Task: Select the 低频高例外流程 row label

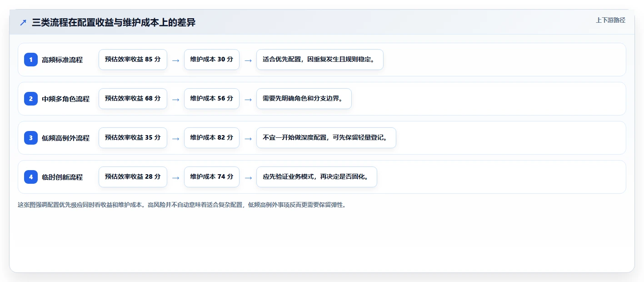Action: [66, 138]
